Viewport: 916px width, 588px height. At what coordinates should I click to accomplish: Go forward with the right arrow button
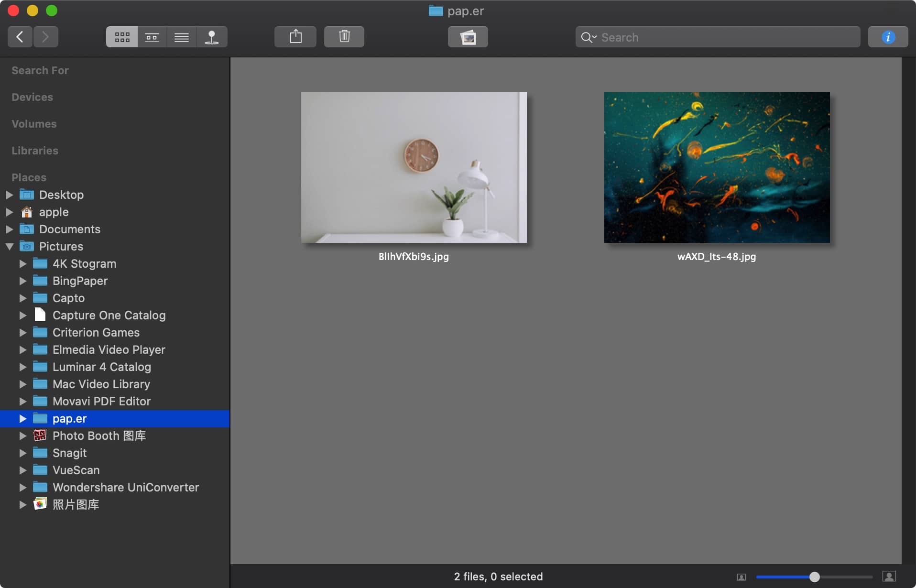pos(46,37)
